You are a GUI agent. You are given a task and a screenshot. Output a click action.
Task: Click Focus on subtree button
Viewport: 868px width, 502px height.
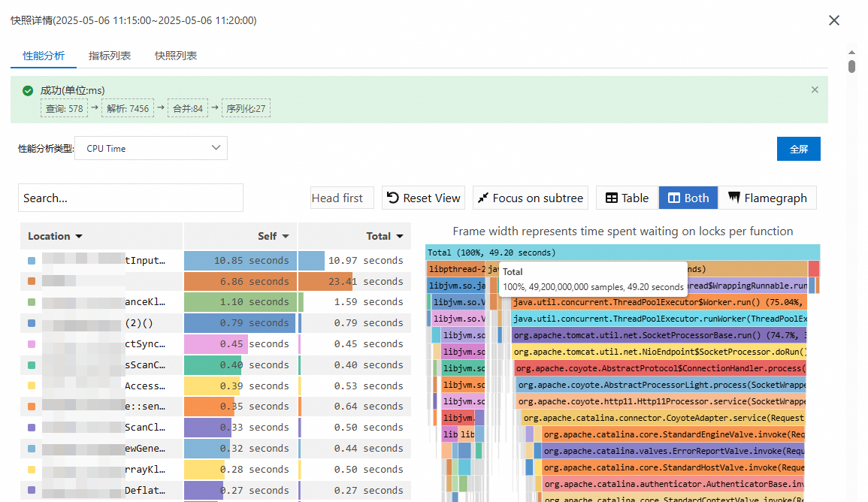[531, 198]
